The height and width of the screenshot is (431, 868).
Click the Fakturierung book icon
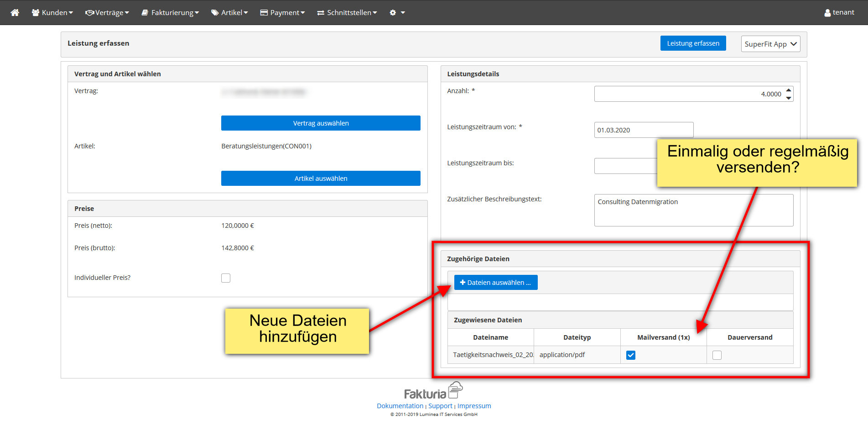145,12
